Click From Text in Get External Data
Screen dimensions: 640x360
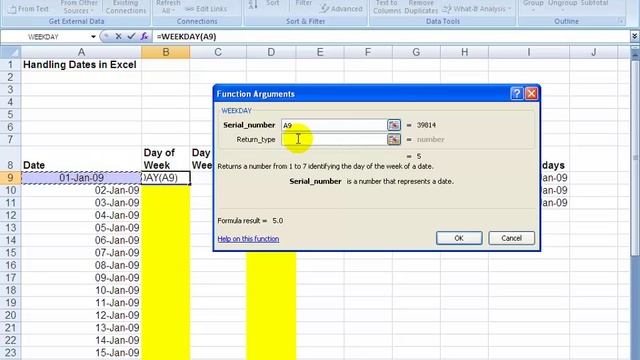(28, 9)
